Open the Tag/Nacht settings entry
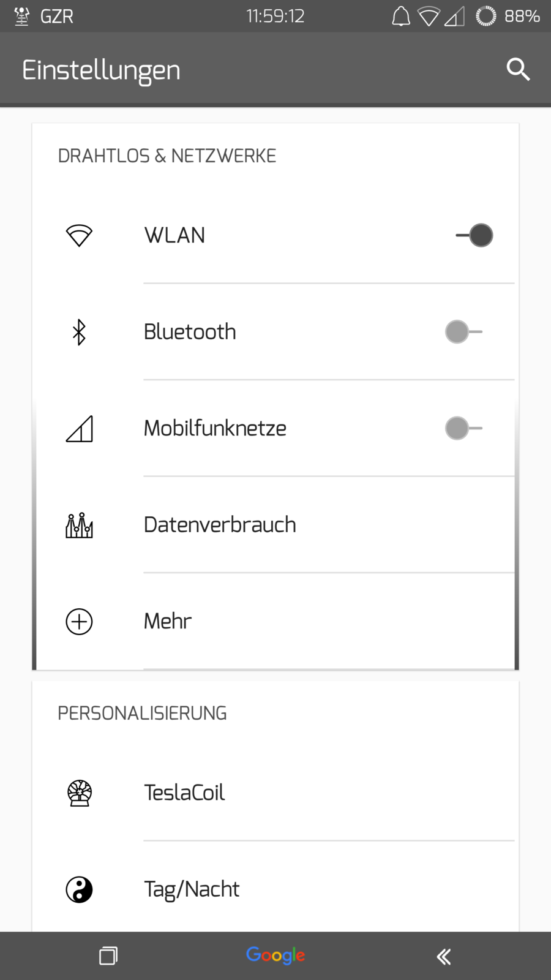This screenshot has width=551, height=980. click(192, 889)
